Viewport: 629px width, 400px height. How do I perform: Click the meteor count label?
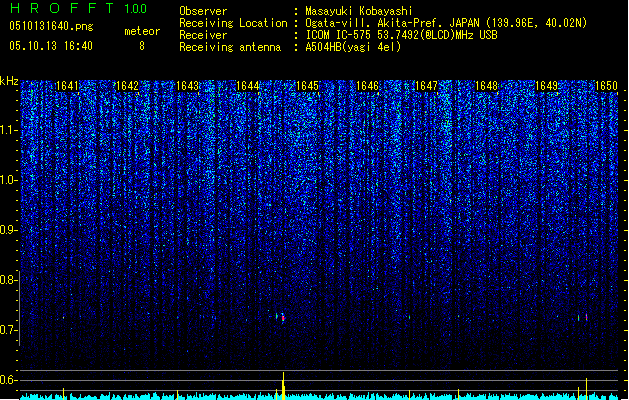coord(142,31)
